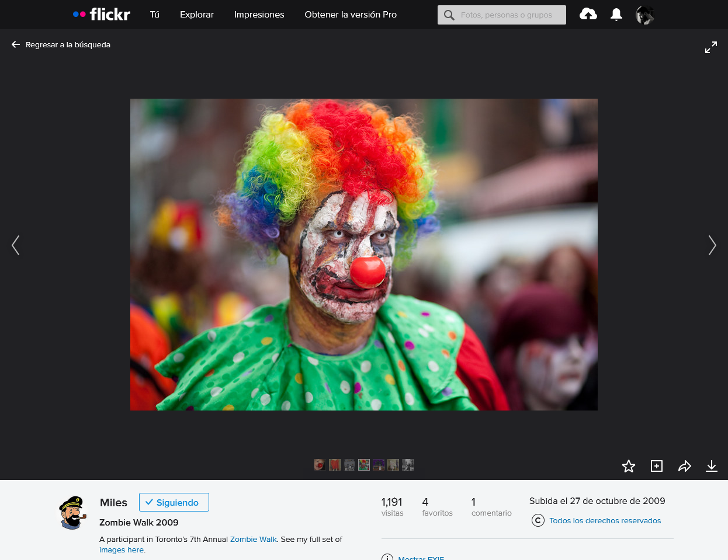Screen dimensions: 728x560
Task: Open the Explorar menu
Action: [x=196, y=15]
